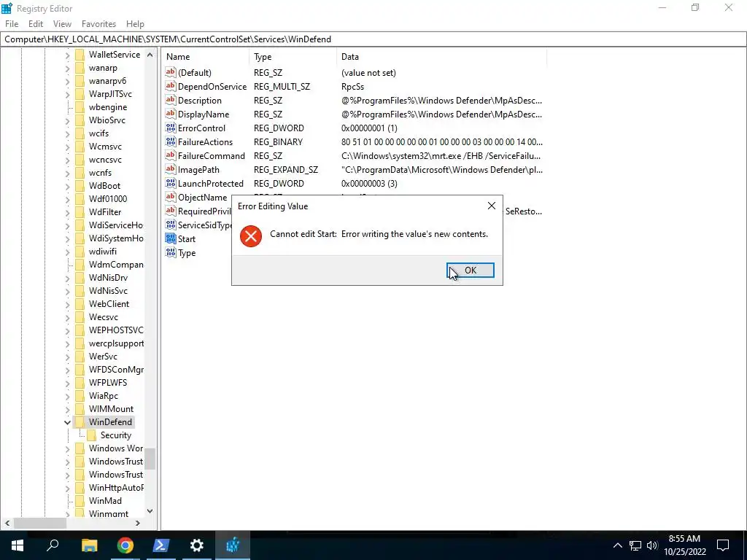Select the (Default) value string icon
747x560 pixels.
tap(171, 72)
